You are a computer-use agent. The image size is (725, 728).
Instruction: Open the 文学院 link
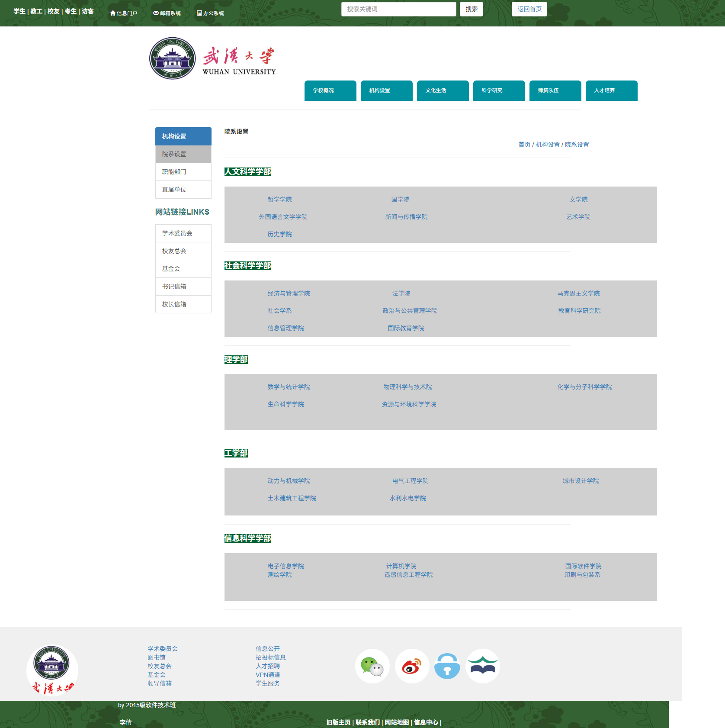point(578,200)
